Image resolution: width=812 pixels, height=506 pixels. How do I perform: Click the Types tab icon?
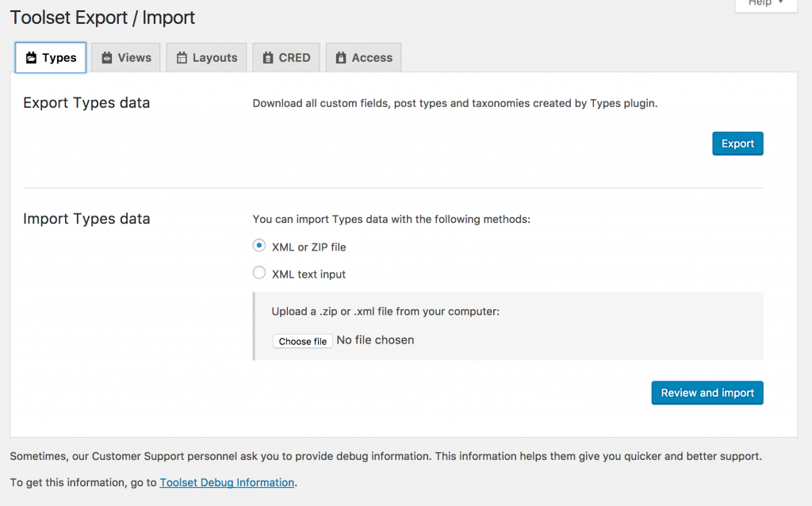click(x=31, y=57)
